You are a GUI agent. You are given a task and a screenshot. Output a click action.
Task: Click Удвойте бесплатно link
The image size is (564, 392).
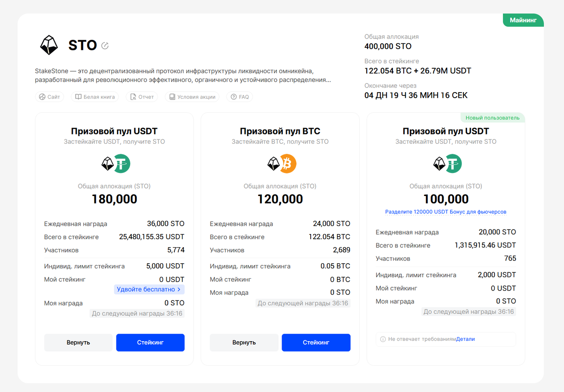click(149, 290)
